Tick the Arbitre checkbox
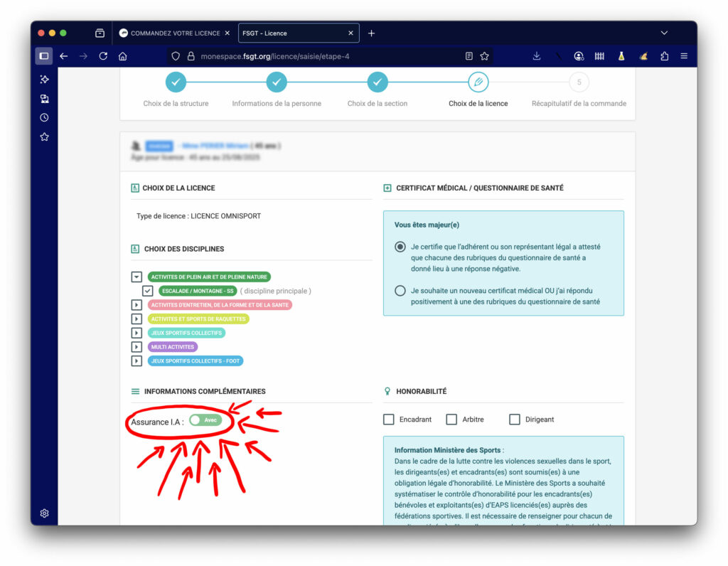 [451, 420]
